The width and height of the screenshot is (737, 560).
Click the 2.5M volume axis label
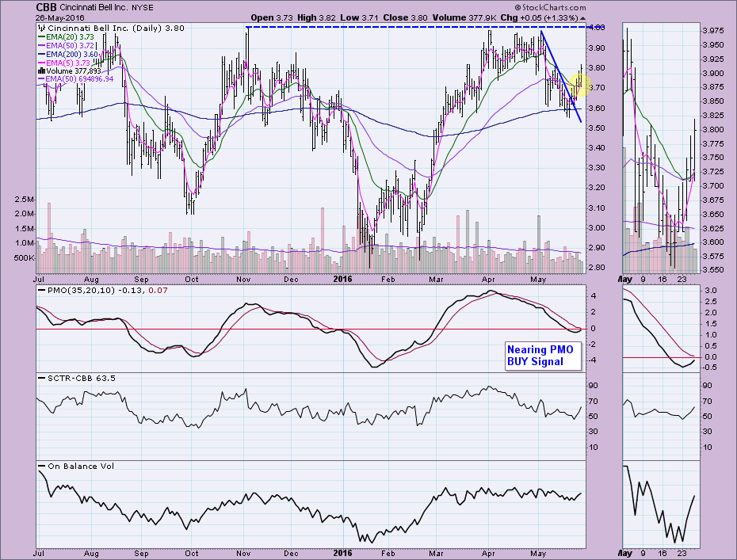pos(25,200)
